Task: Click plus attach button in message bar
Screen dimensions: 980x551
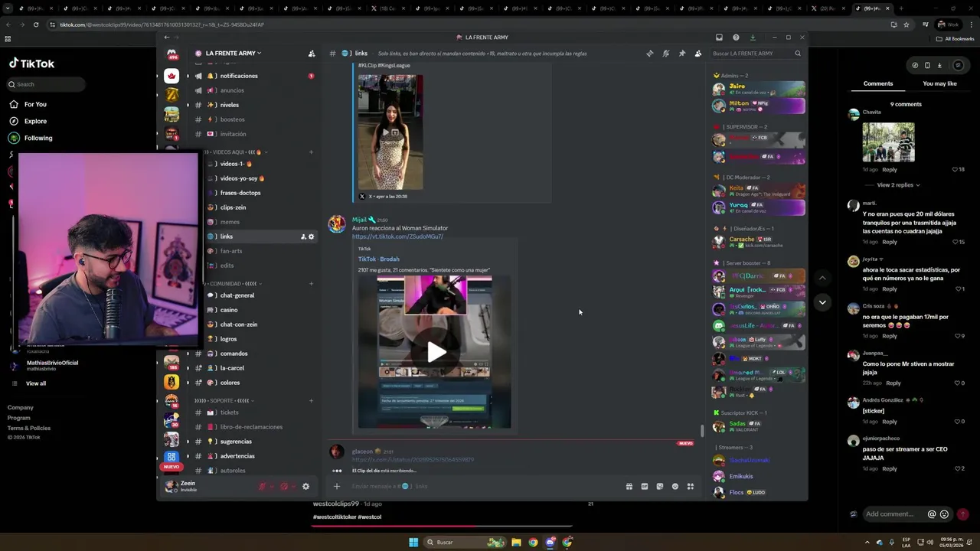Action: coord(336,486)
